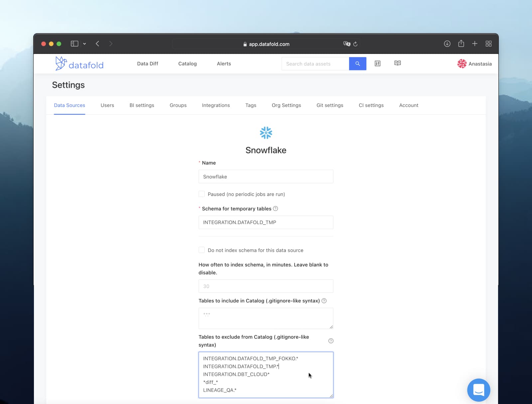Click the index schema minutes field
This screenshot has width=532, height=404.
click(266, 286)
